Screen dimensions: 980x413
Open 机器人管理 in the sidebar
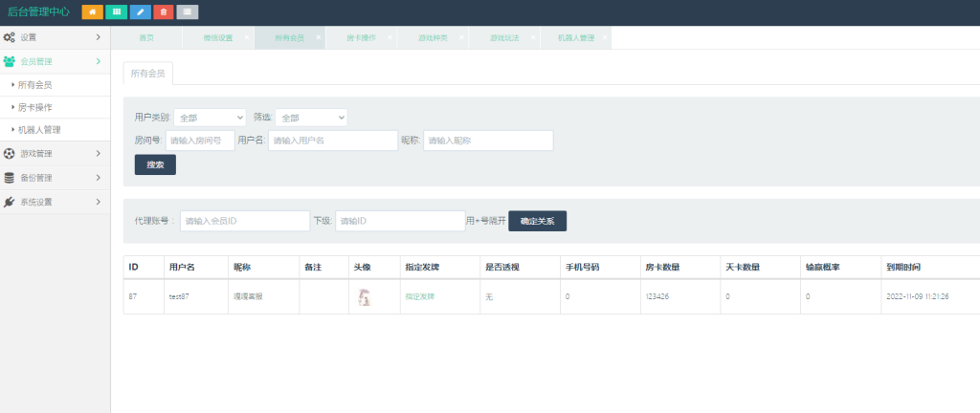(x=55, y=130)
